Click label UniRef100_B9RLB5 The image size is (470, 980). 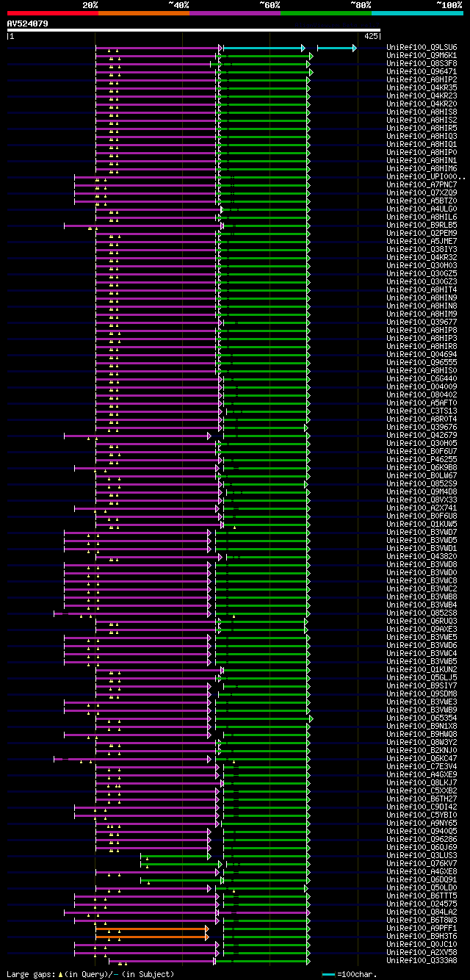[422, 226]
